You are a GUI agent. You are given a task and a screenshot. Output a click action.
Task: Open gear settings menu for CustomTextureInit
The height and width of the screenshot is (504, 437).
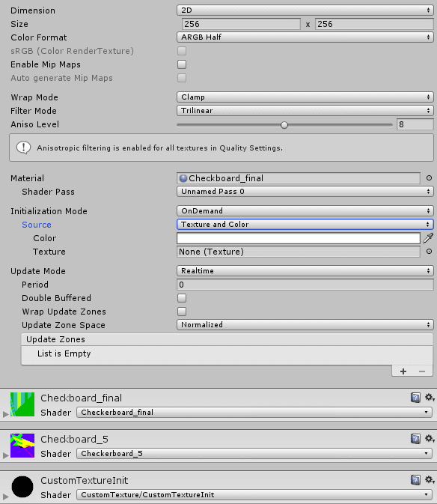430,480
